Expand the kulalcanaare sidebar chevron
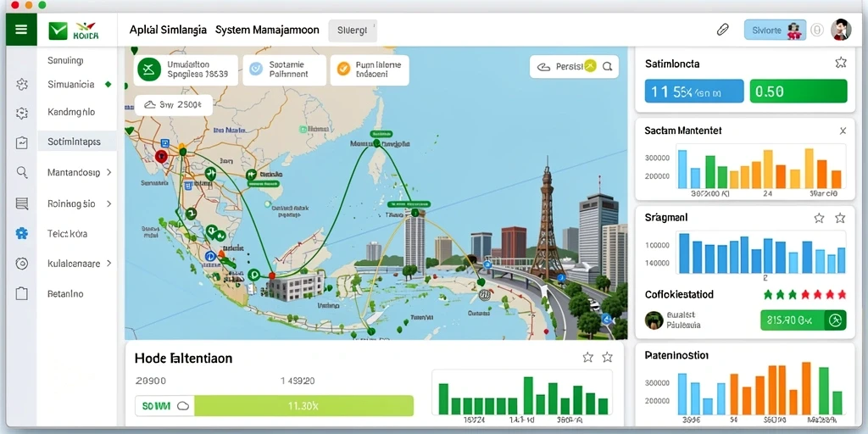This screenshot has width=868, height=434. pos(108,264)
